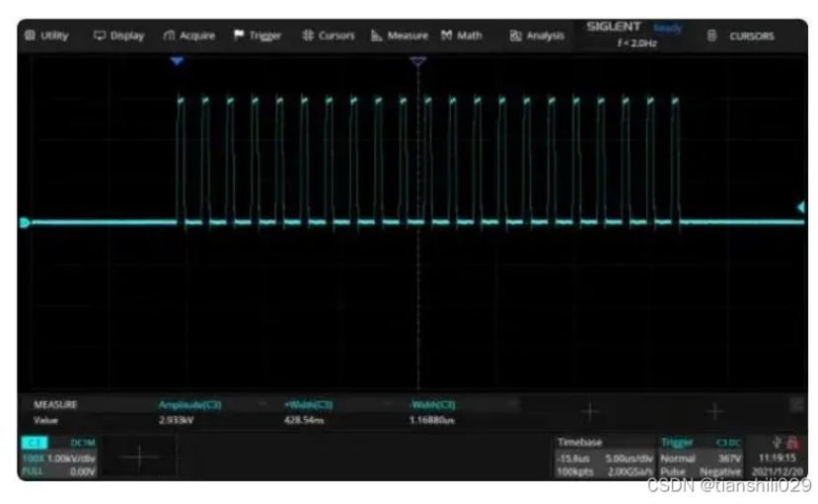The image size is (818, 504).
Task: Add measurement using first plus slot
Action: 590,411
